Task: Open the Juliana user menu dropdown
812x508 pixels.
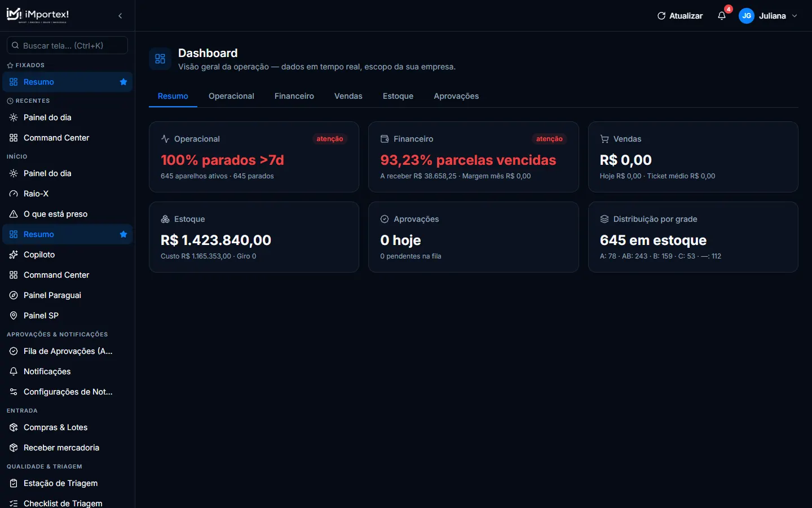Action: point(768,16)
